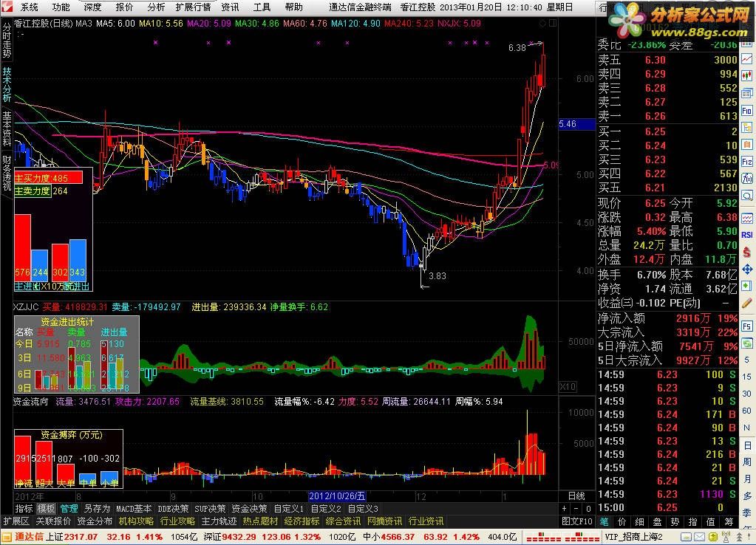Screen dimensions: 756x545
Task: Open 机构攻略 link
Action: (x=136, y=521)
